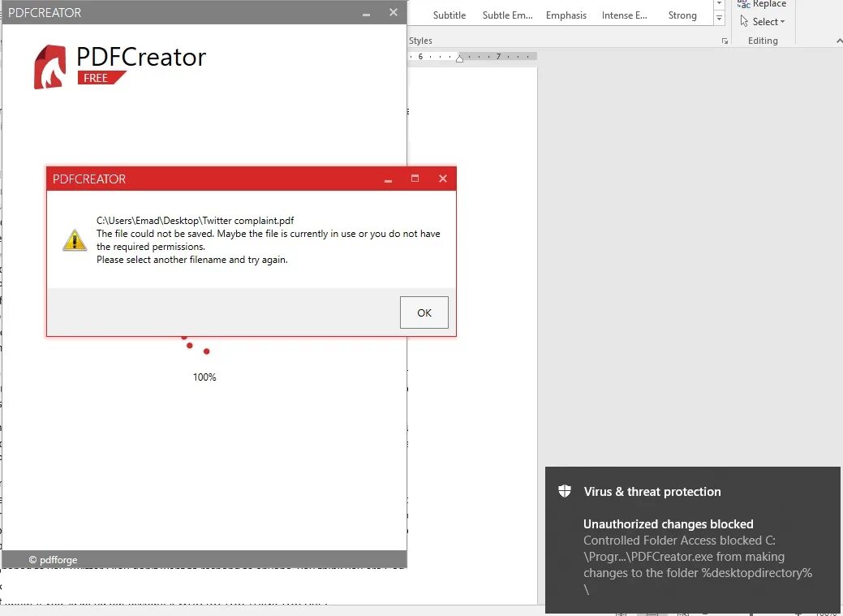
Task: Click the Windows Defender shield icon
Action: tap(565, 491)
